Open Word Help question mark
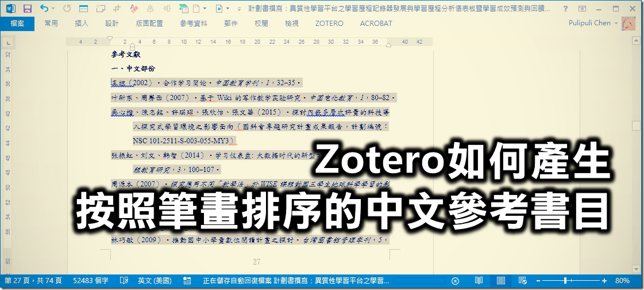Viewport: 644px width, 290px height. (566, 8)
